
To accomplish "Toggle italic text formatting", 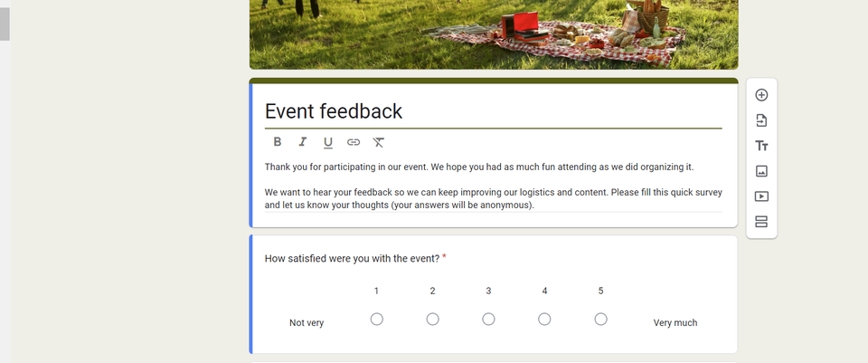I will pos(303,142).
